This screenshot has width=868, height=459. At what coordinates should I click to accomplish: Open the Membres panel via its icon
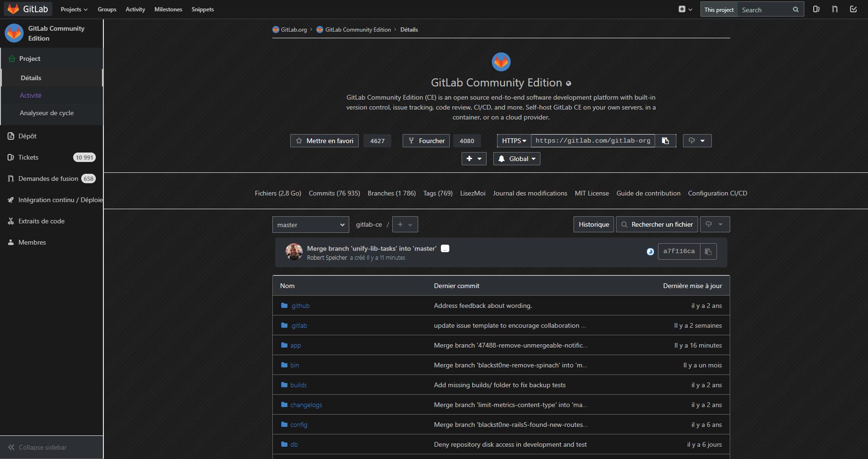[x=10, y=242]
